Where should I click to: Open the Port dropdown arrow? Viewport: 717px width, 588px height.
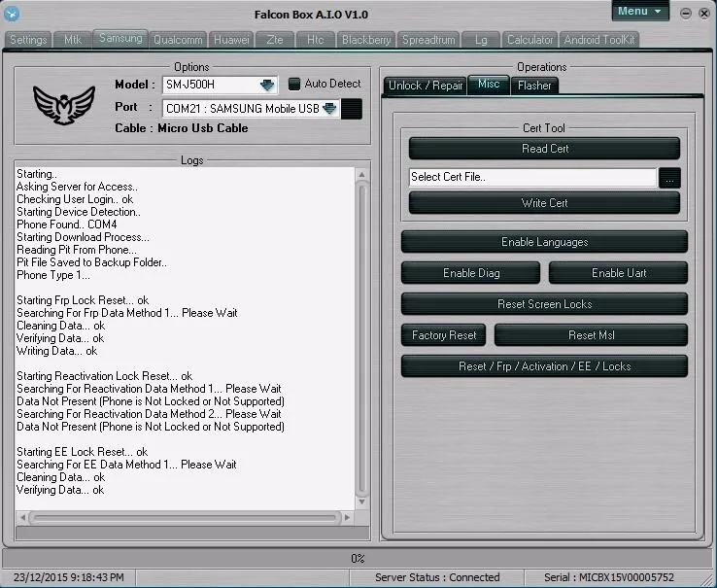(329, 109)
